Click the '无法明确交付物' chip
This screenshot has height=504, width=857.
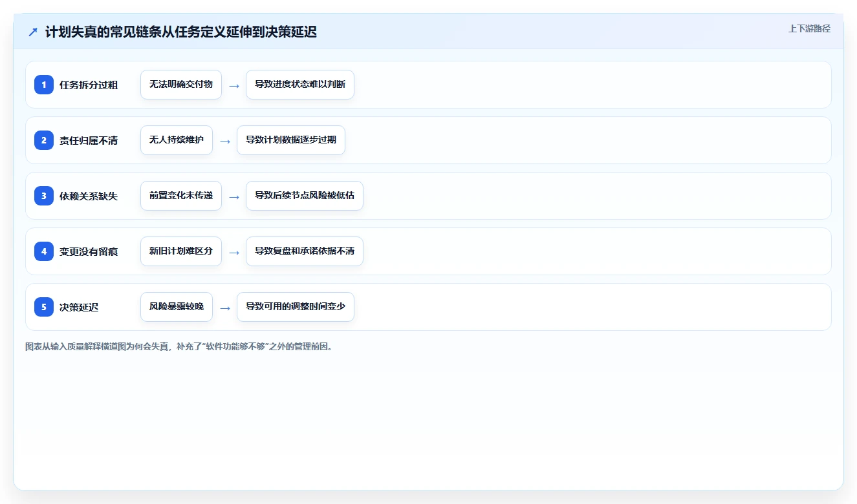click(181, 85)
